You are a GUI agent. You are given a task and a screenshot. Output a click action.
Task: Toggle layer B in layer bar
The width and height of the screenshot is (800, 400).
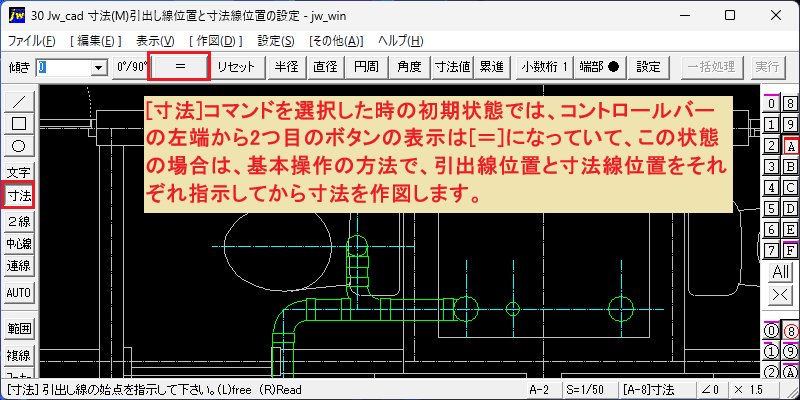point(790,167)
